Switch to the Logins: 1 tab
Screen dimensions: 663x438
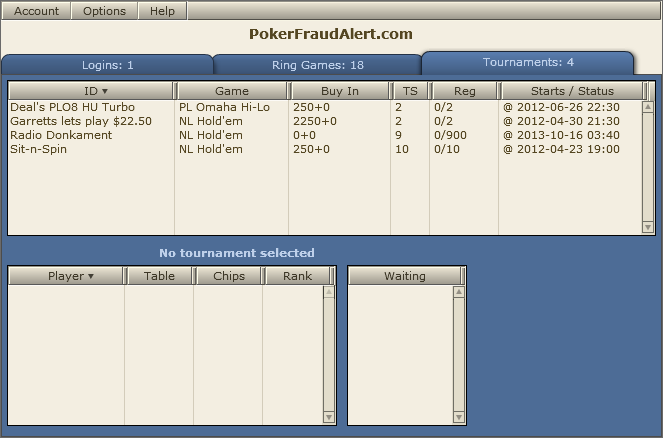click(x=107, y=65)
